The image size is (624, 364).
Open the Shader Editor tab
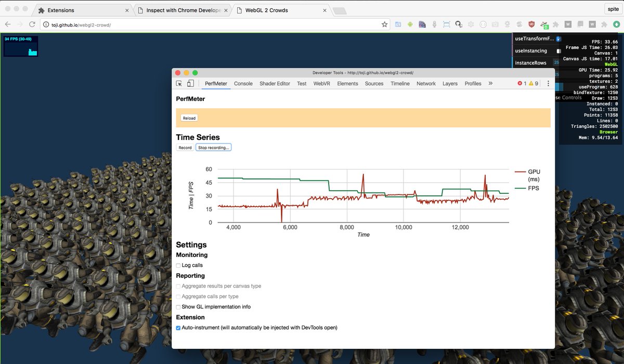coord(275,84)
